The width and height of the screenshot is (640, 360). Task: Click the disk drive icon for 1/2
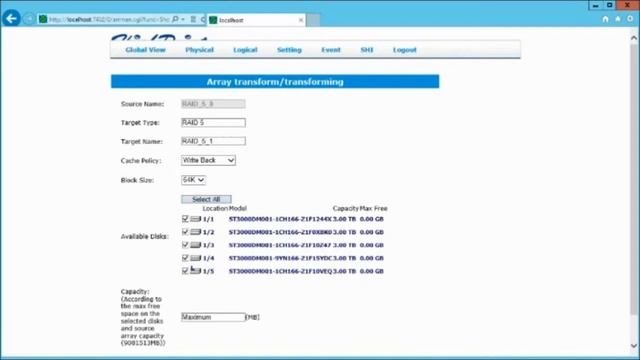(196, 232)
